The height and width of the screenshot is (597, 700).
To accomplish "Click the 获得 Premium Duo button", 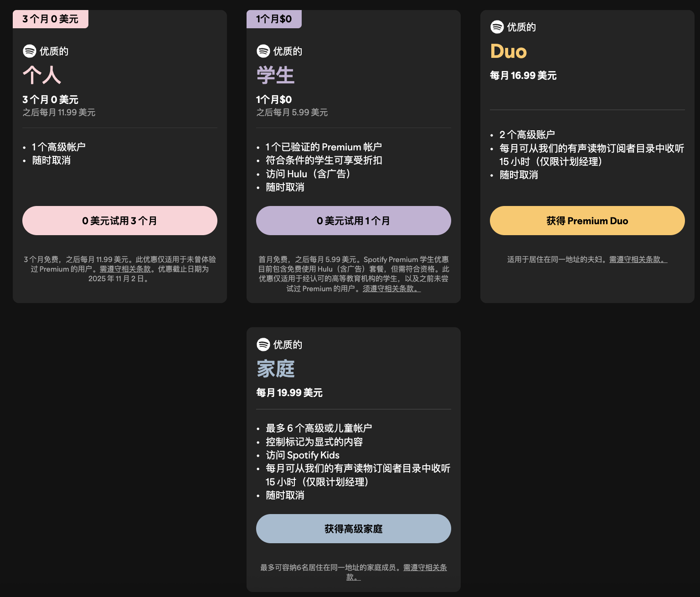I will [x=587, y=221].
